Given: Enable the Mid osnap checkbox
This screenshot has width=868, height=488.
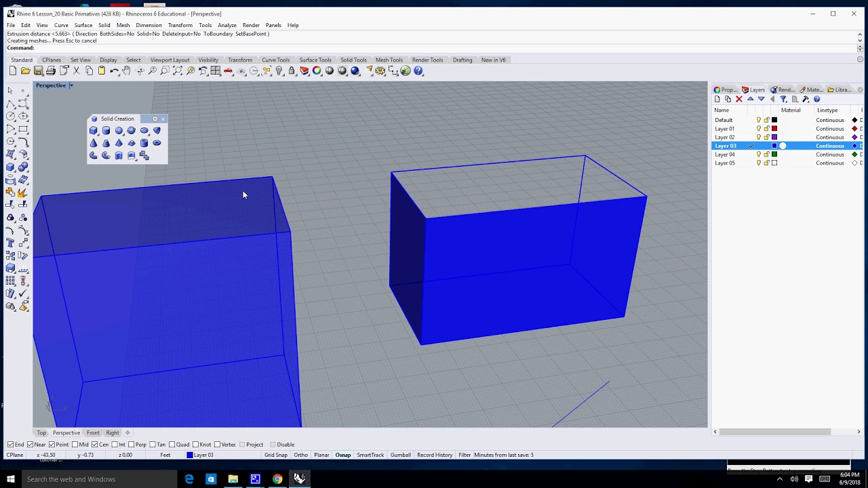Looking at the screenshot, I should click(76, 445).
